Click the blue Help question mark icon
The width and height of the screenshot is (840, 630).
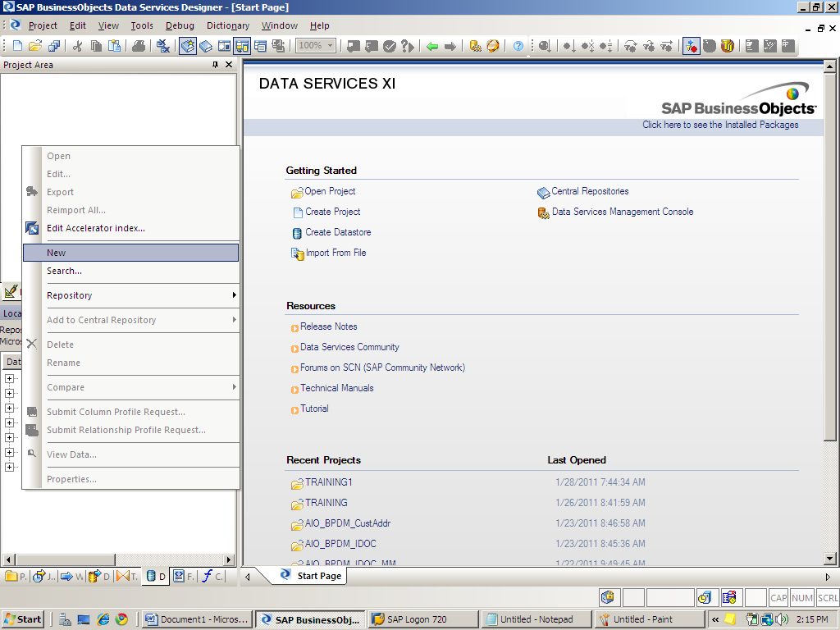[518, 46]
